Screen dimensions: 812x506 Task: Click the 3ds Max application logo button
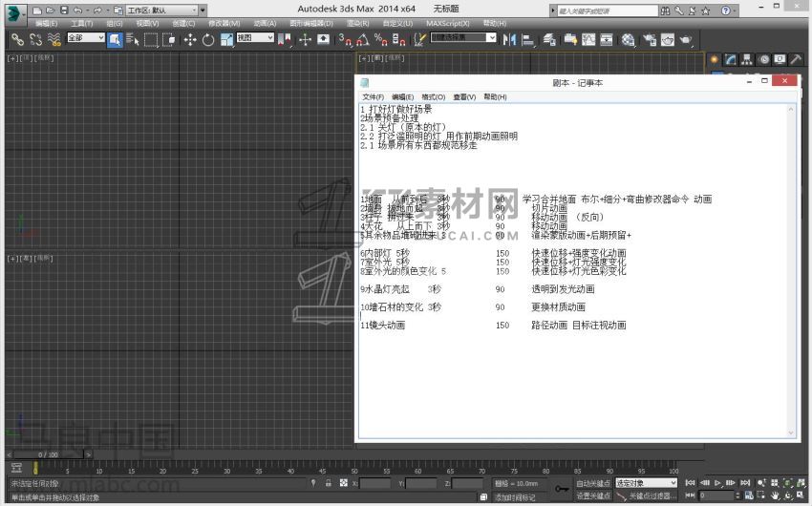(x=13, y=12)
